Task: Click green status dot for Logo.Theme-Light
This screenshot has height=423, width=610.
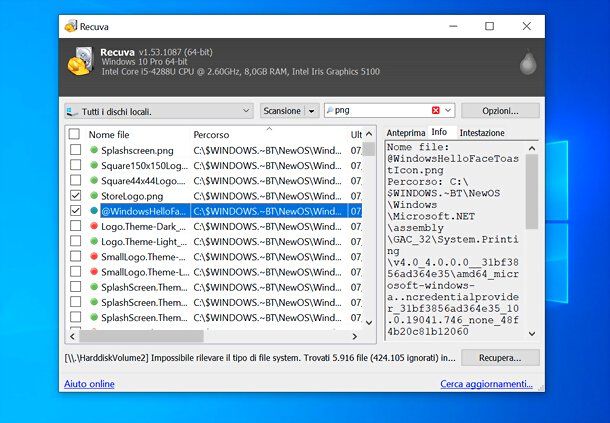Action: pos(94,241)
